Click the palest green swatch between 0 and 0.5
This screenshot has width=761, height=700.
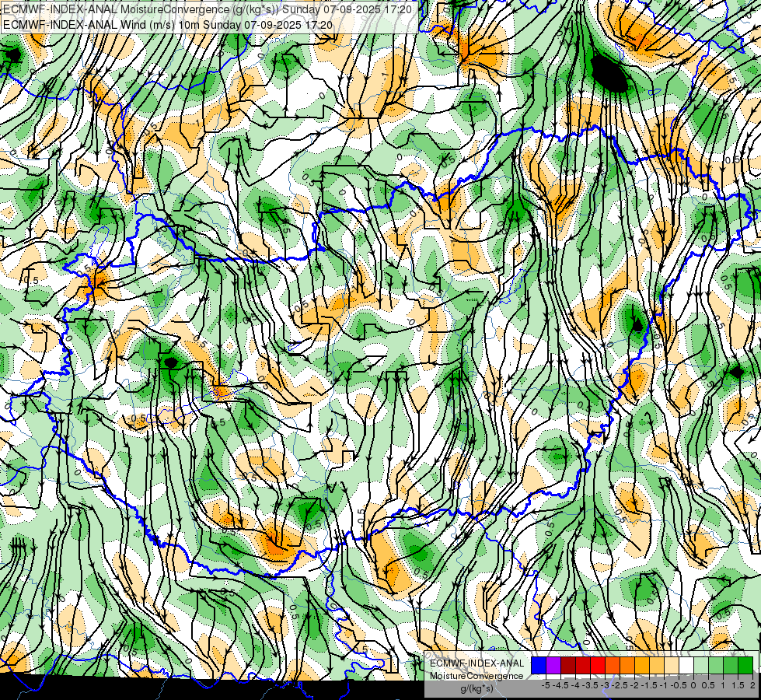click(x=701, y=666)
